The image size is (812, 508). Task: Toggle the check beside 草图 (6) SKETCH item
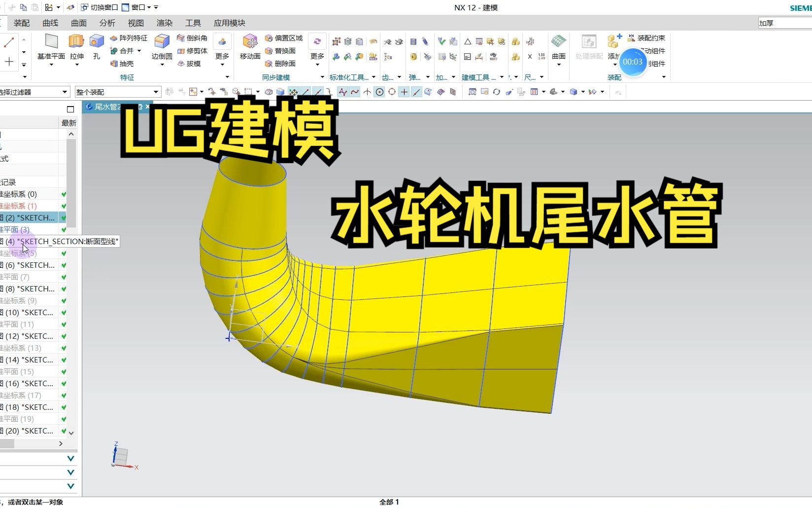click(64, 265)
